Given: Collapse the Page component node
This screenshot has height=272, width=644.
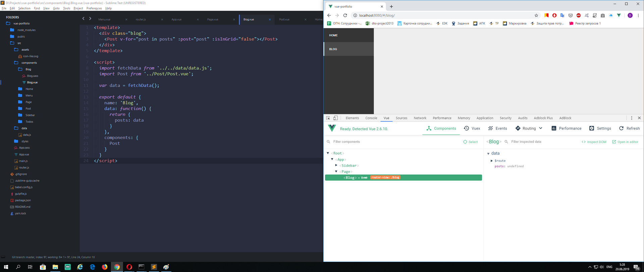Looking at the screenshot, I should (336, 171).
